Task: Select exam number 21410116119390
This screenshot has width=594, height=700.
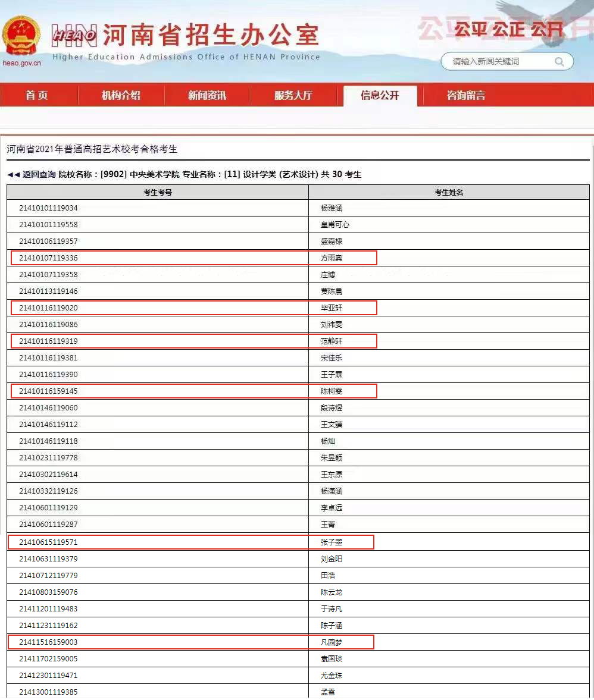Action: tap(48, 375)
